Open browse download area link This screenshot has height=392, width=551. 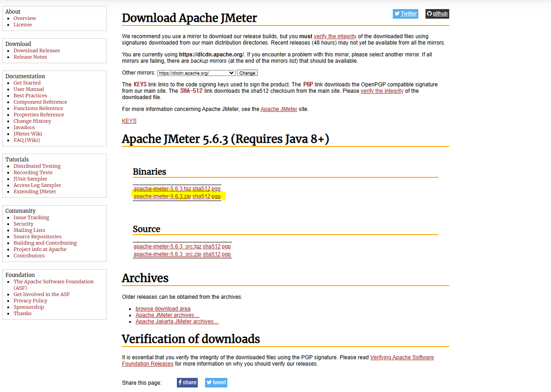point(163,309)
